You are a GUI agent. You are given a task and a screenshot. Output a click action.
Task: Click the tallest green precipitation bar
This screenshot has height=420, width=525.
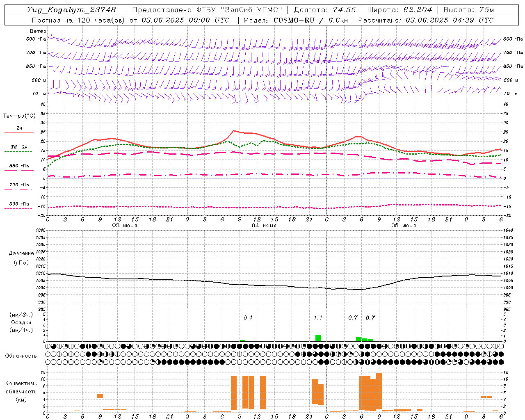click(318, 338)
